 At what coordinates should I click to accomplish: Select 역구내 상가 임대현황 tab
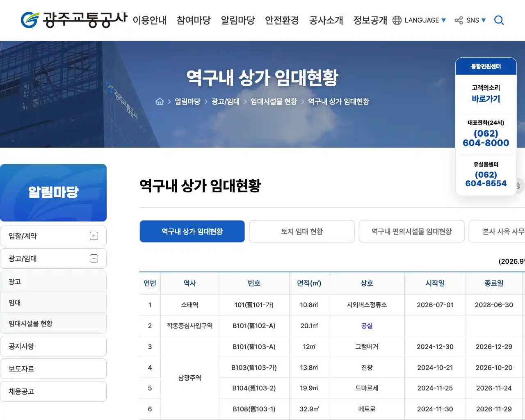pos(192,231)
